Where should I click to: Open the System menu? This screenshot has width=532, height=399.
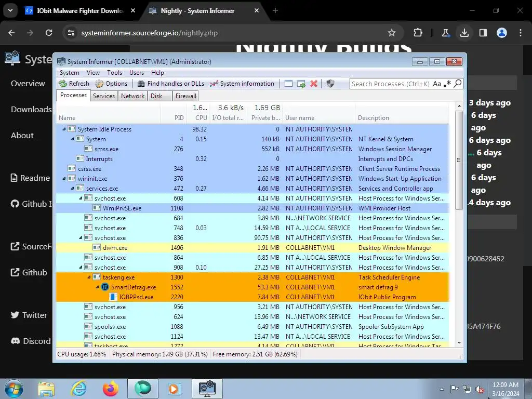pos(69,73)
